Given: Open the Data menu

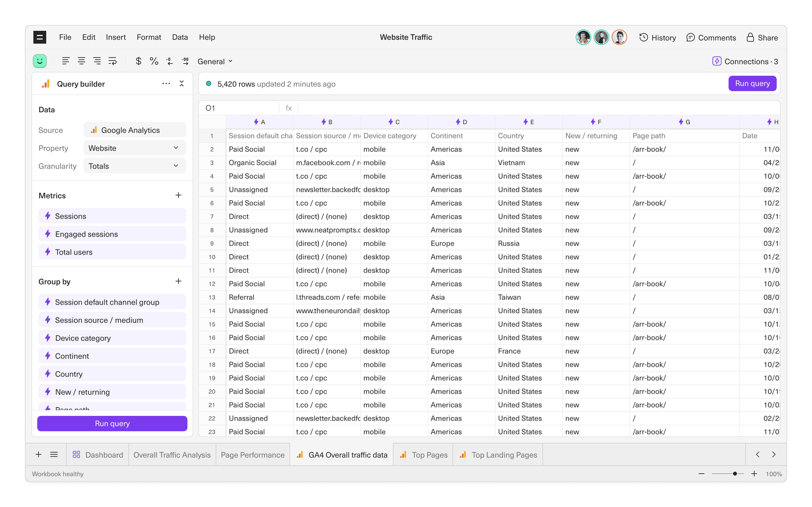Looking at the screenshot, I should (180, 37).
